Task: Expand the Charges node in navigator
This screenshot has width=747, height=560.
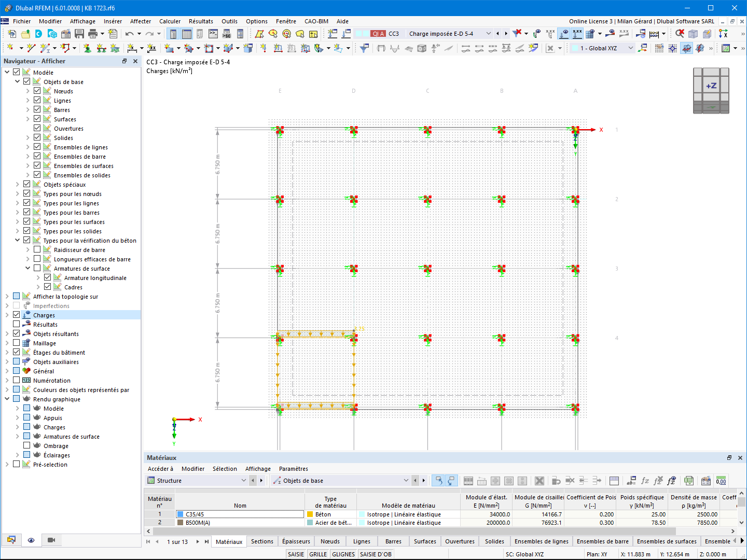Action: [7, 315]
